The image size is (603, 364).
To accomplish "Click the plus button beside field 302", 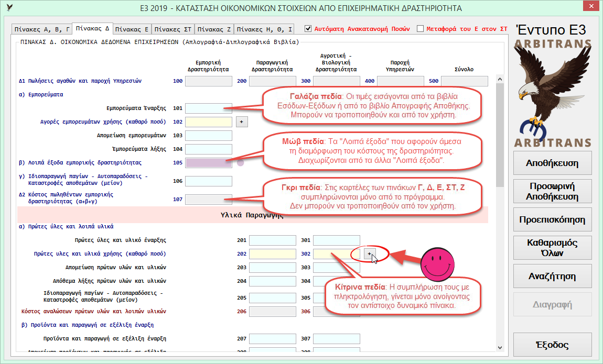I will (x=370, y=254).
